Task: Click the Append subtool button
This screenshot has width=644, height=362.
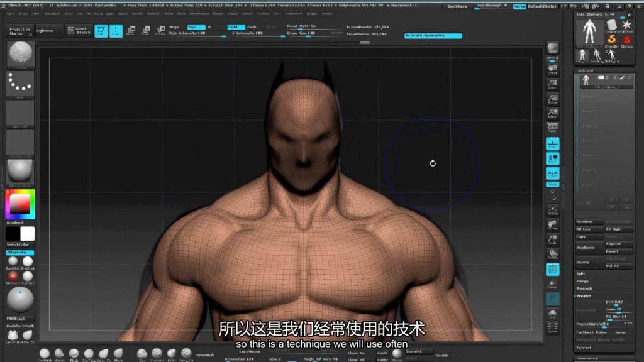Action: coord(619,244)
